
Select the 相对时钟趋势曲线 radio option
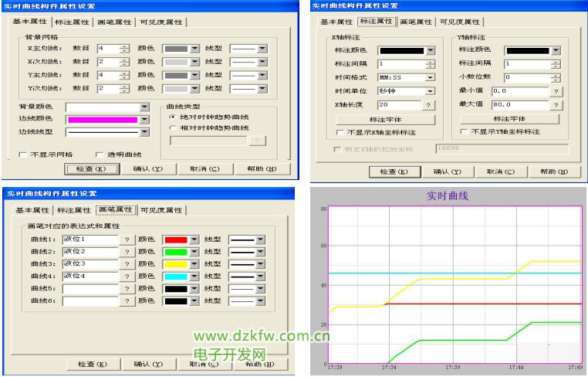pyautogui.click(x=172, y=127)
